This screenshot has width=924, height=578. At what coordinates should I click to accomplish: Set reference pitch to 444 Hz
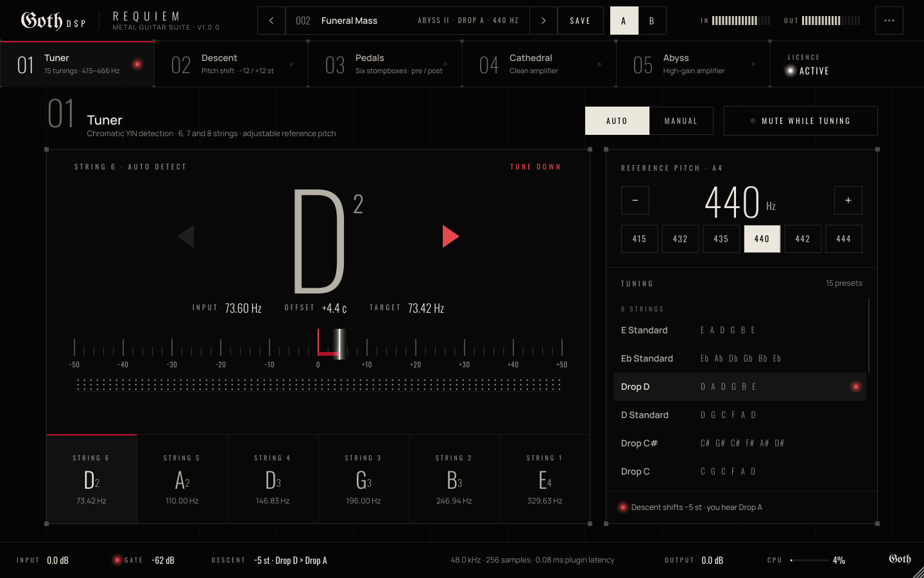coord(844,239)
